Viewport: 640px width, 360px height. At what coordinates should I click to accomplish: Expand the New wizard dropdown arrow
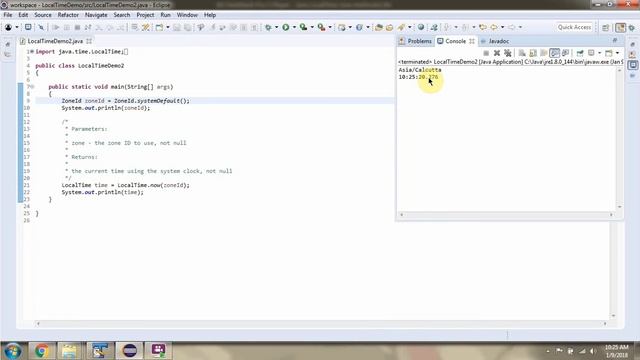168,27
